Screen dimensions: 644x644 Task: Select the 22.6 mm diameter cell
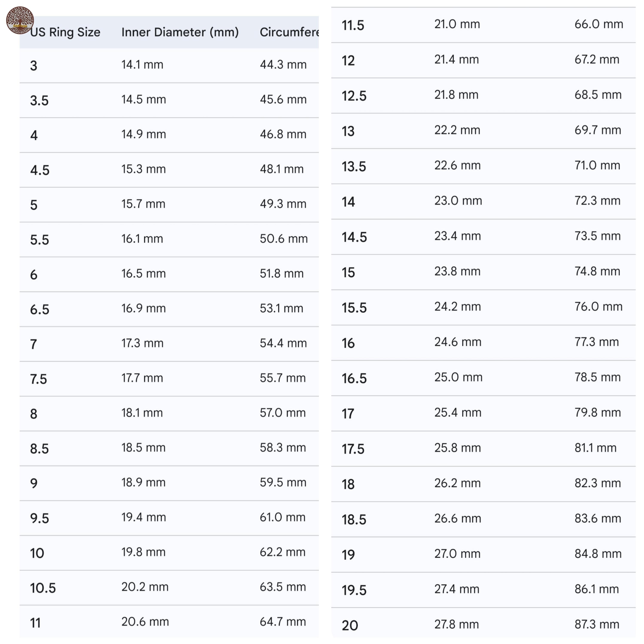pyautogui.click(x=457, y=165)
